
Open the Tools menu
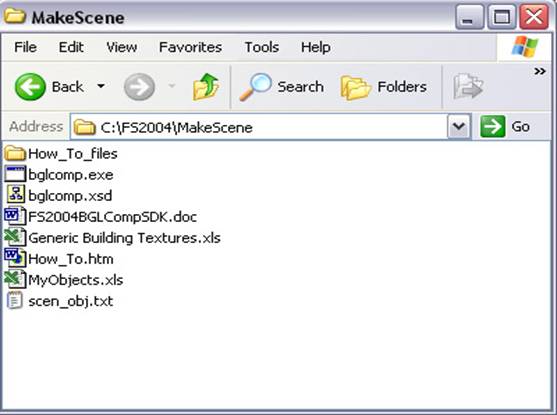262,47
